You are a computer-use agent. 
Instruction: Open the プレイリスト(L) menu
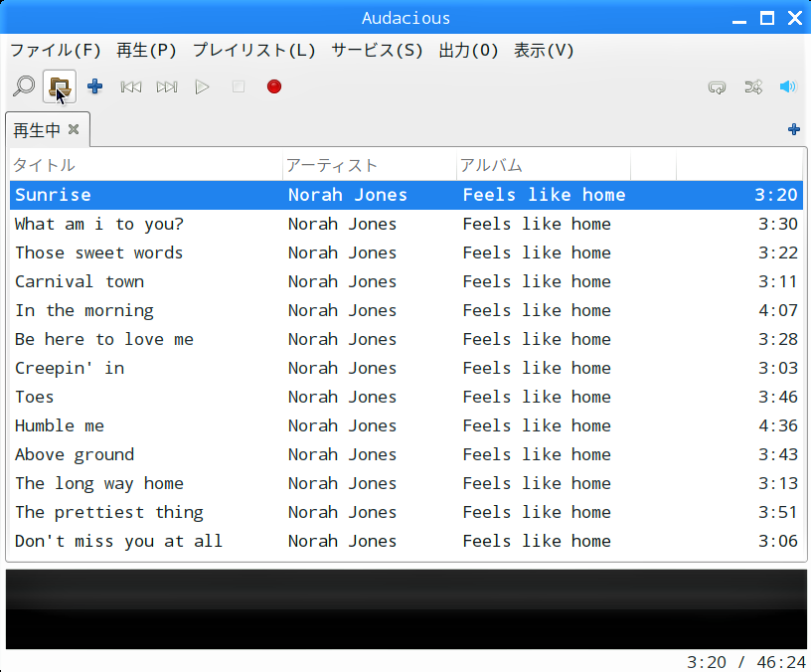coord(254,50)
